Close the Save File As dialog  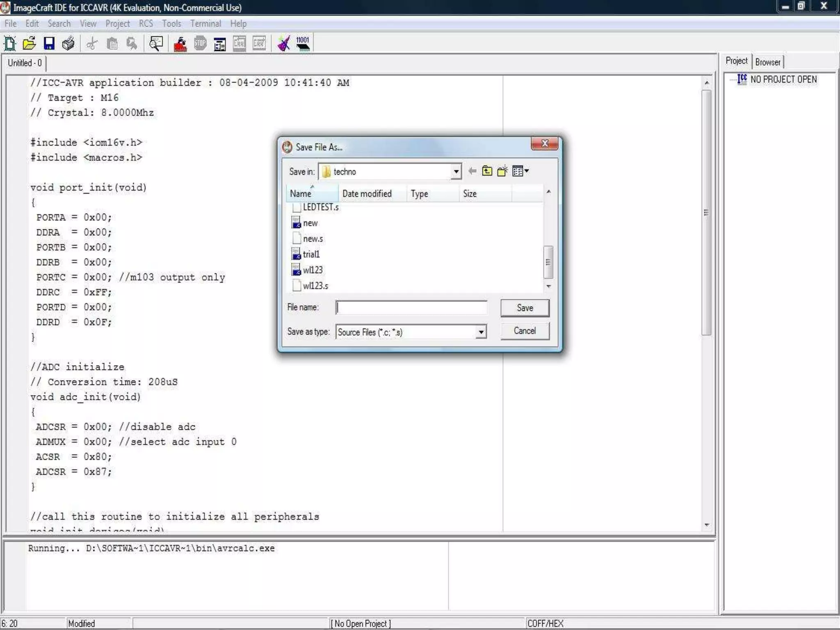[545, 143]
